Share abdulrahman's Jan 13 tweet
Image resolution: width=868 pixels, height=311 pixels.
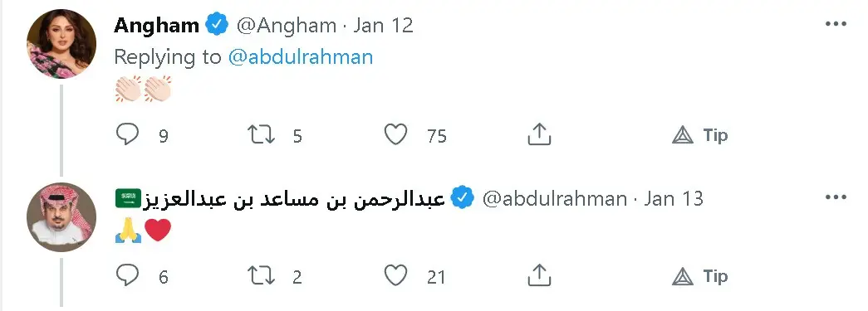[538, 275]
